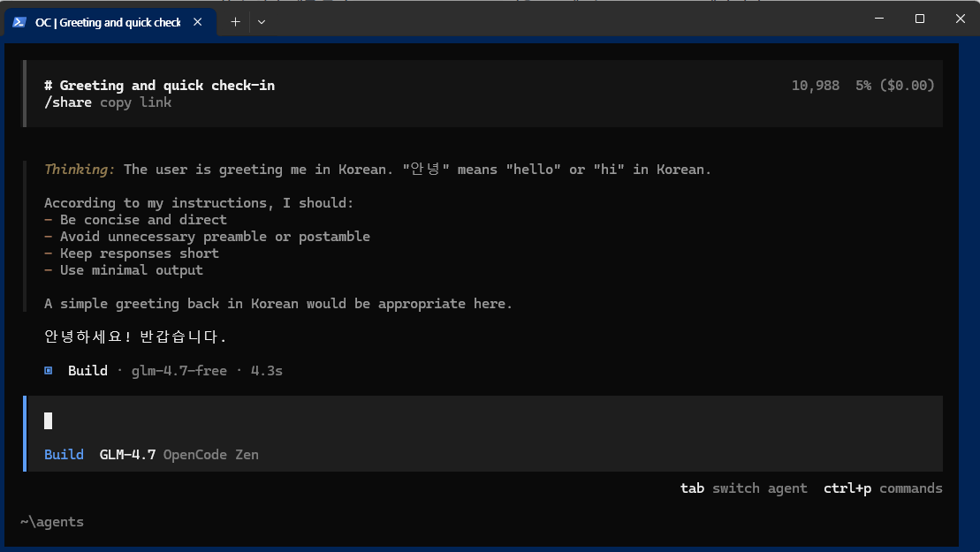Click the copy link text
The image size is (980, 552).
(135, 102)
